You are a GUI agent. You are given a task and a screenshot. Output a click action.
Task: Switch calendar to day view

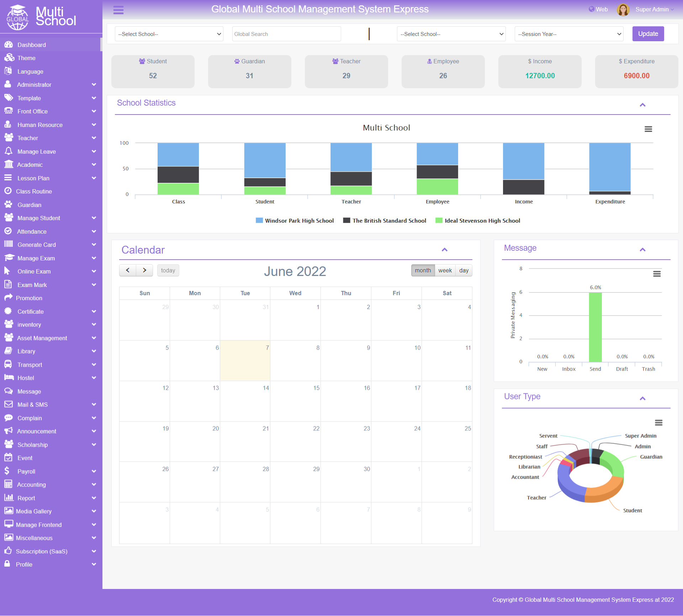pos(464,270)
